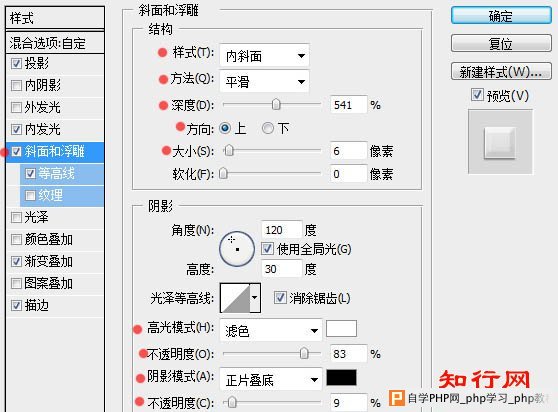Click the black shadow mode color swatch
This screenshot has width=558, height=412.
[x=341, y=377]
